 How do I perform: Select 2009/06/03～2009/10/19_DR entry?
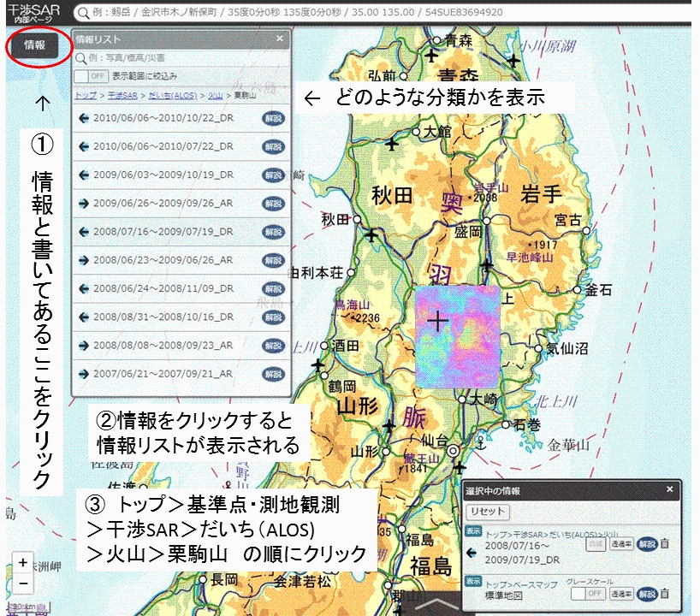[181, 175]
